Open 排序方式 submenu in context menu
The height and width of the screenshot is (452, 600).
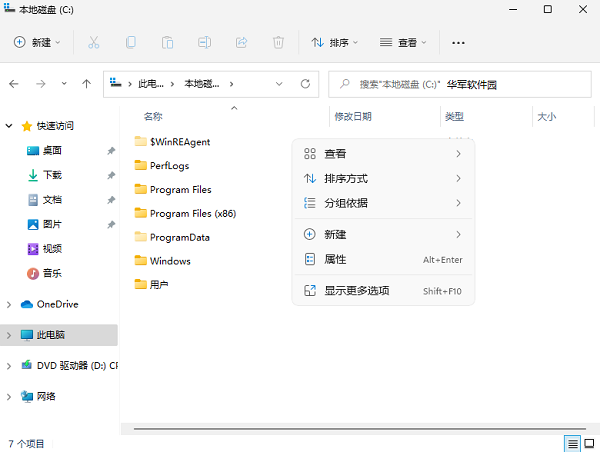pyautogui.click(x=383, y=178)
